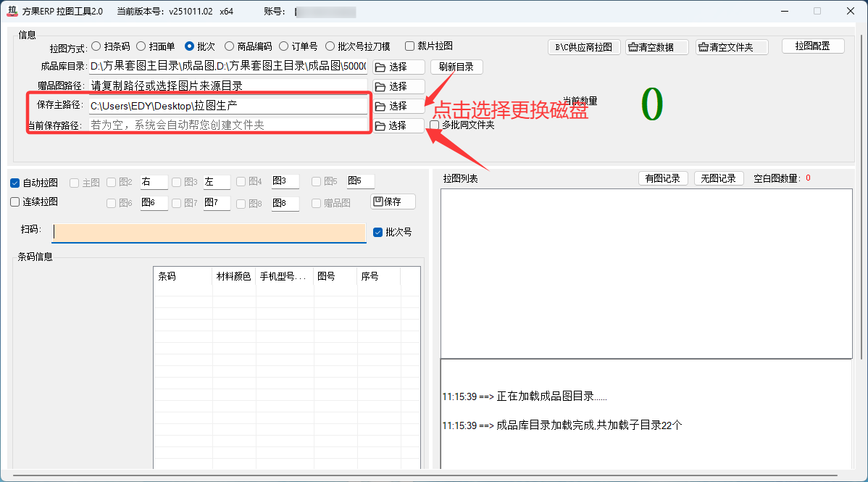Image resolution: width=868 pixels, height=482 pixels.
Task: Click the 序号 column header
Action: tap(379, 276)
